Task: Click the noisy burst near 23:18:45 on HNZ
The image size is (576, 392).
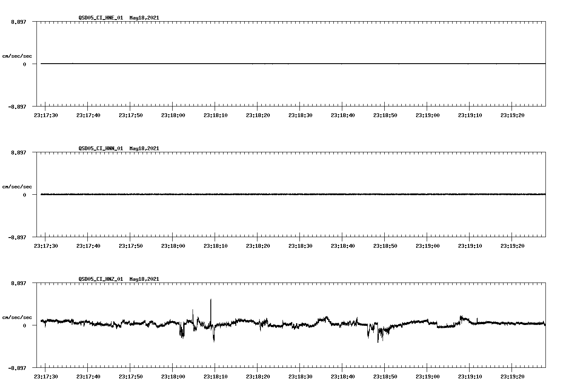Action: coord(371,331)
